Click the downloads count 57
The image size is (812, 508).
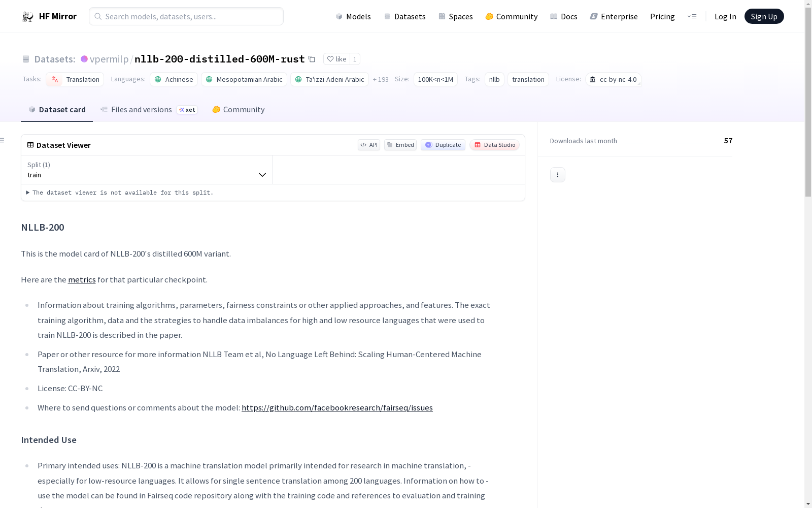click(x=728, y=141)
